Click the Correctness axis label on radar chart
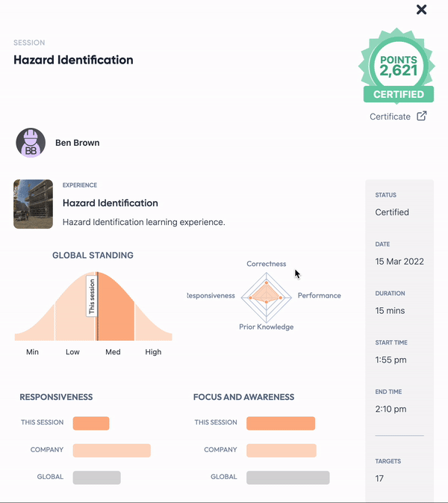The image size is (448, 503). click(x=267, y=264)
